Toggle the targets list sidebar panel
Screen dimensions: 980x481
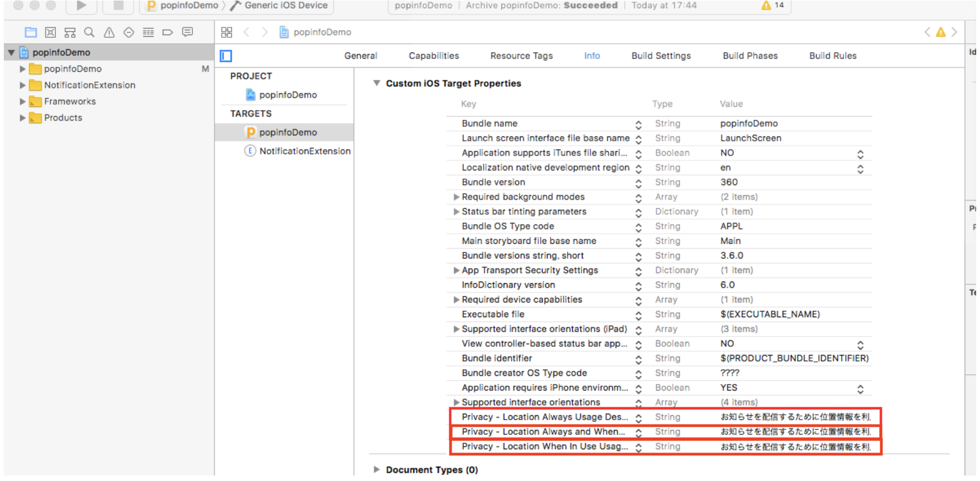tap(226, 56)
